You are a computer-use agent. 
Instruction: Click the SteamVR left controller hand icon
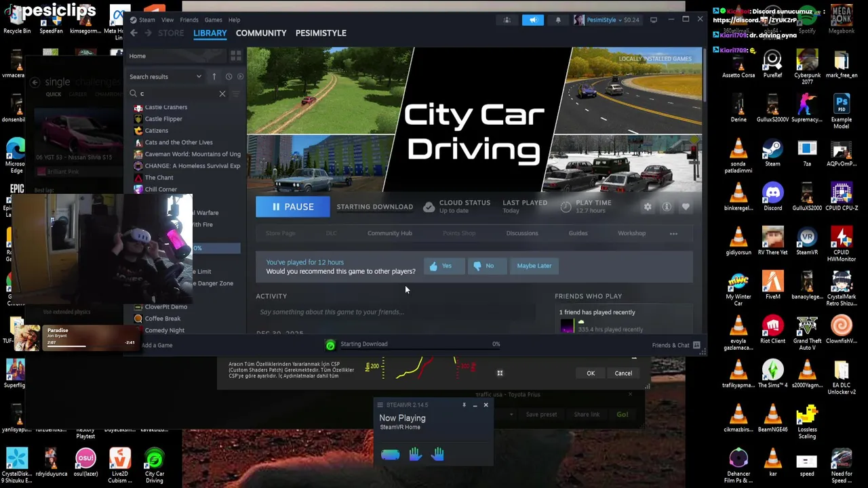point(415,455)
